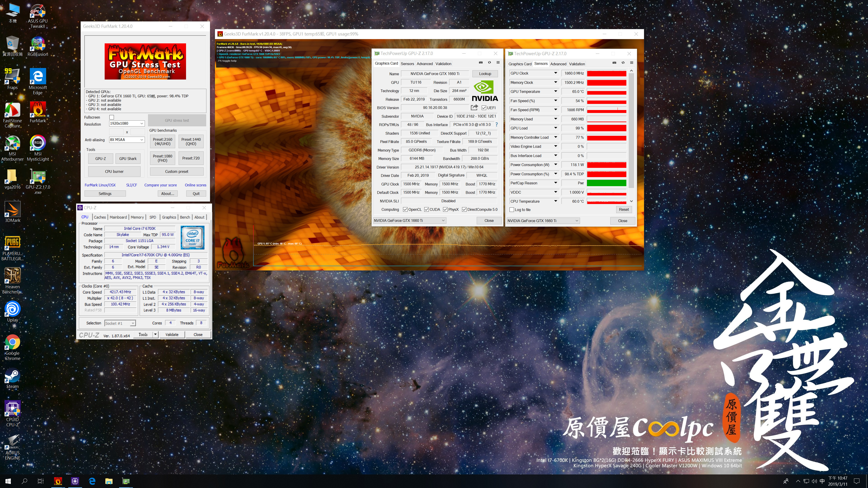The width and height of the screenshot is (868, 488).
Task: Open the Compare your score link
Action: 160,185
